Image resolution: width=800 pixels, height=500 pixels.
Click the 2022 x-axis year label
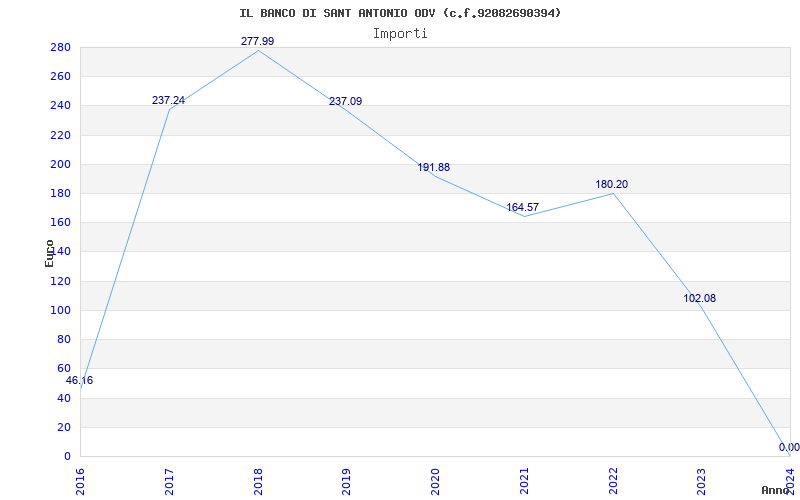[x=613, y=482]
